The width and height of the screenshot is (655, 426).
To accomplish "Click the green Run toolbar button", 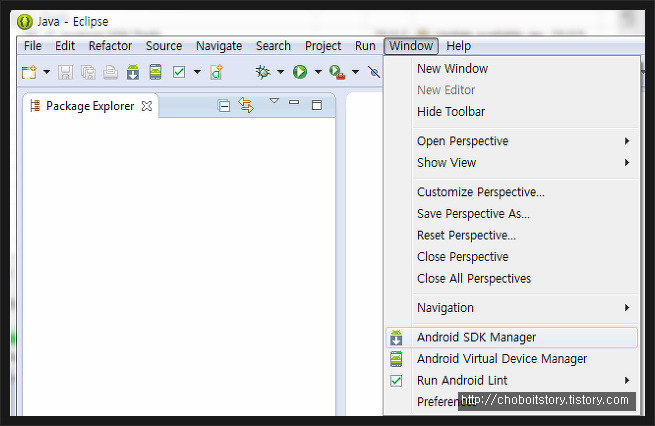I will click(300, 72).
